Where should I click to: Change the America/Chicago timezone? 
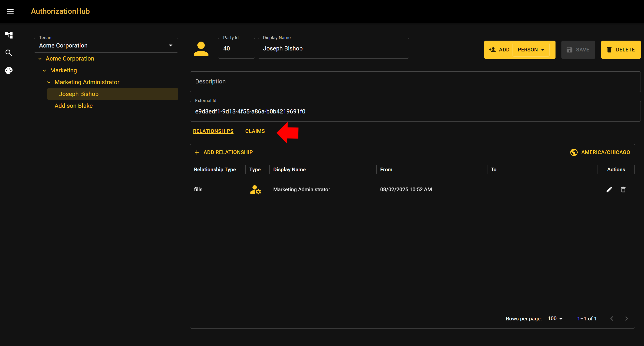pyautogui.click(x=600, y=152)
